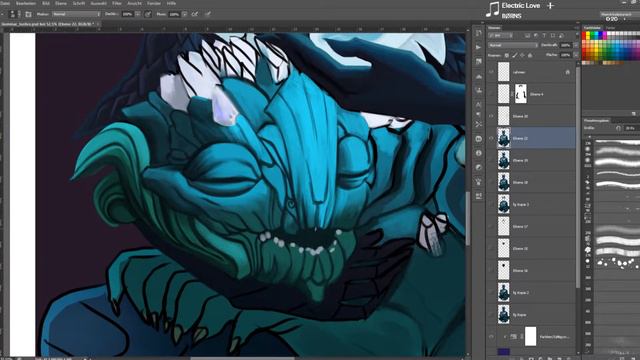Hide the currently selected highlighted layer
Viewport: 640px width, 360px height.
(x=491, y=138)
